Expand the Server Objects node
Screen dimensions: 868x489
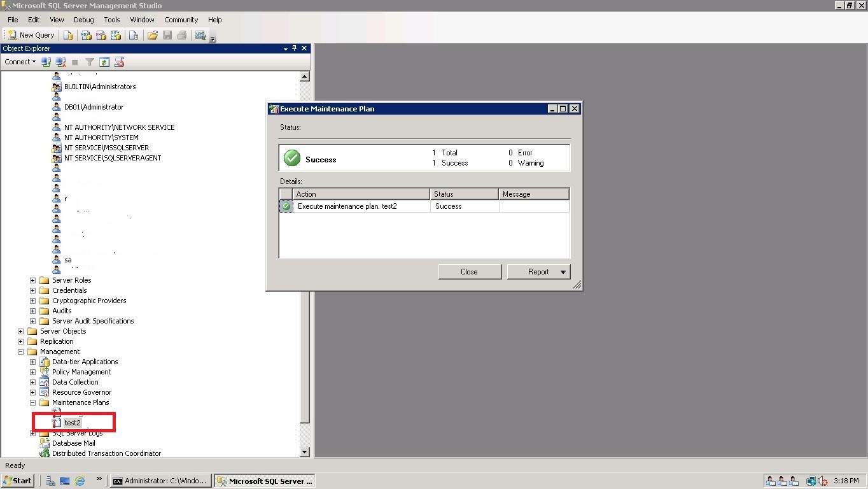(20, 331)
